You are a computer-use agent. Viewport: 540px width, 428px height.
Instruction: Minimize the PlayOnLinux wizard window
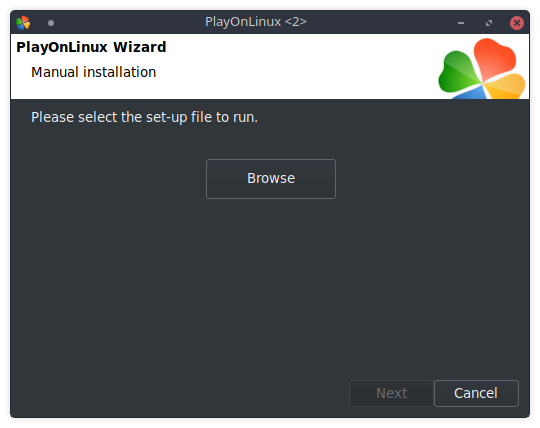pyautogui.click(x=461, y=23)
